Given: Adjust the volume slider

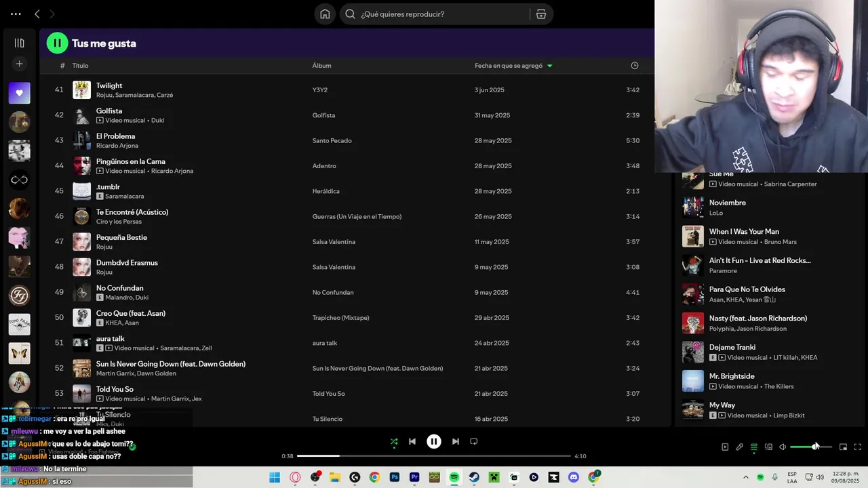Looking at the screenshot, I should [811, 447].
